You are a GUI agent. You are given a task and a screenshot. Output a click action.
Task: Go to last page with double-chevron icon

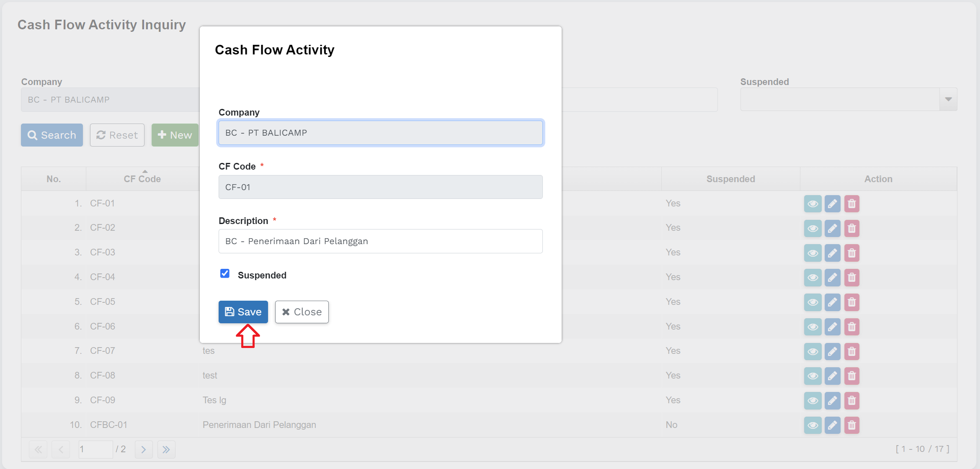166,450
